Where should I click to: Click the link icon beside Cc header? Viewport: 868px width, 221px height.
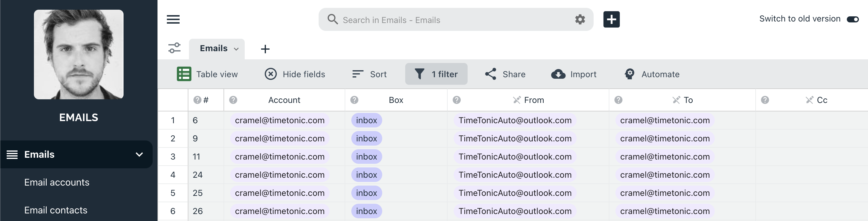point(809,100)
